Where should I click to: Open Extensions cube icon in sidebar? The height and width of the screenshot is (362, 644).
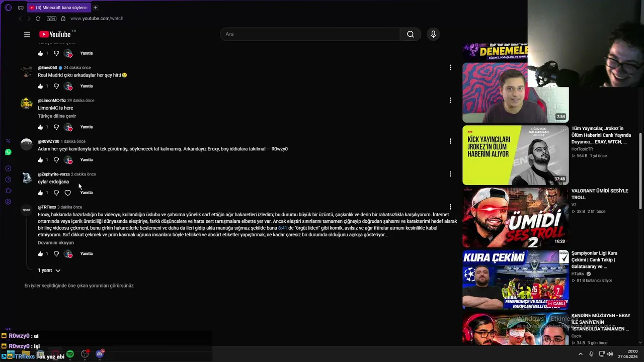pyautogui.click(x=8, y=191)
